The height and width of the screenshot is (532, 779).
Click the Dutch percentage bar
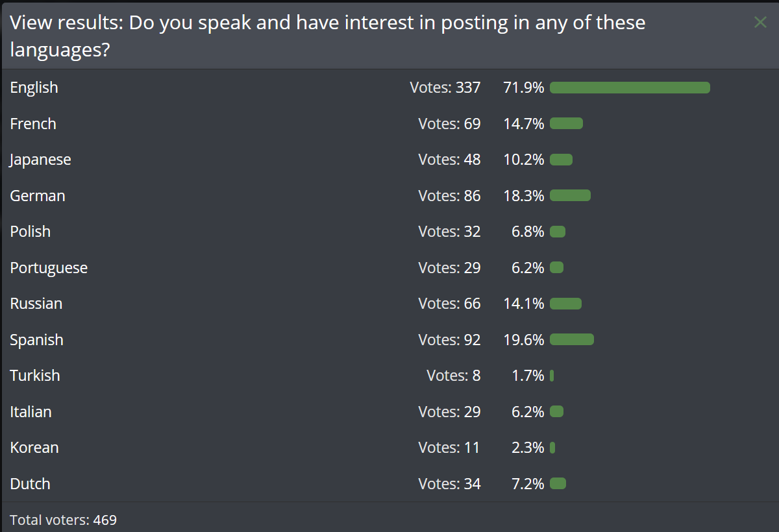[x=558, y=483]
